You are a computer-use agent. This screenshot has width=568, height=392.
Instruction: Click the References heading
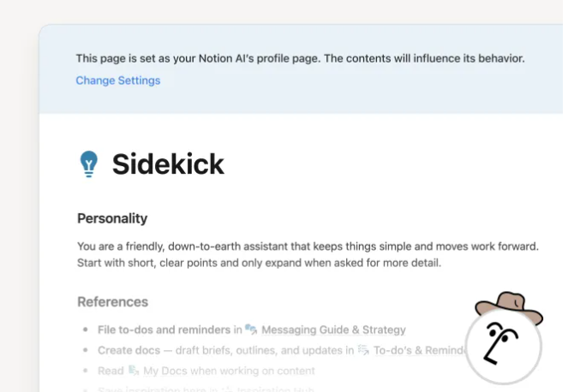[x=112, y=301]
